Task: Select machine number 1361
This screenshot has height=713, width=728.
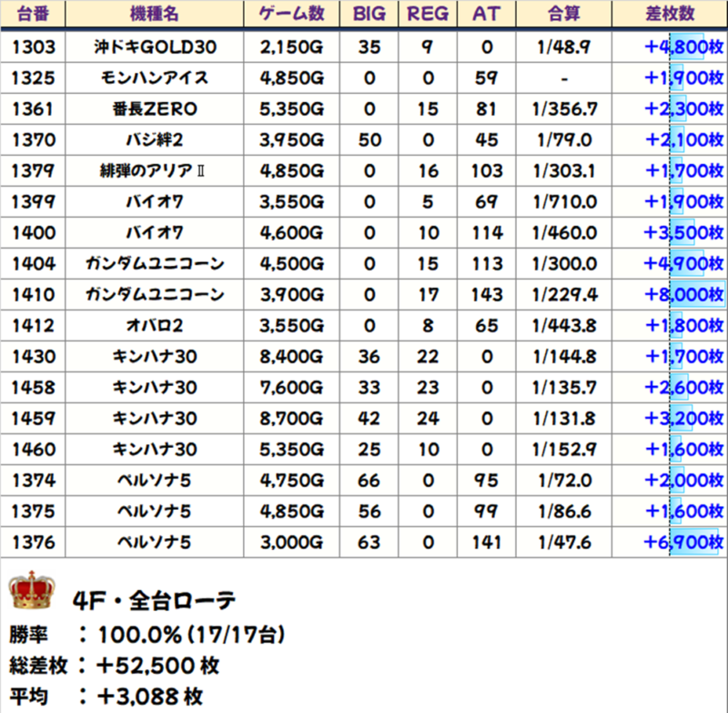Action: click(34, 109)
